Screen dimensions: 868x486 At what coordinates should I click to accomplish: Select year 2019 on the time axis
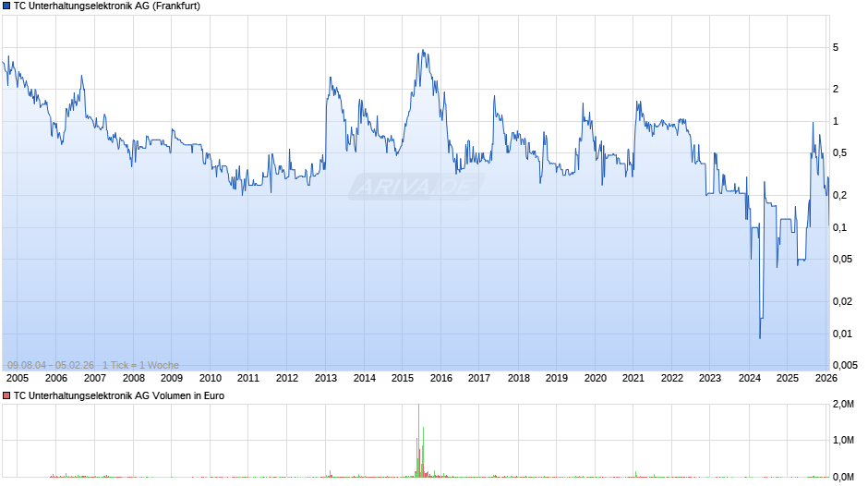[x=556, y=378]
